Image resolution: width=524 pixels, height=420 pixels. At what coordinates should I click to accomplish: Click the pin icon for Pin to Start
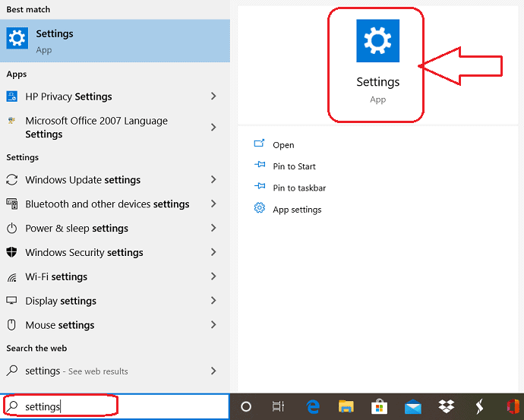(259, 165)
